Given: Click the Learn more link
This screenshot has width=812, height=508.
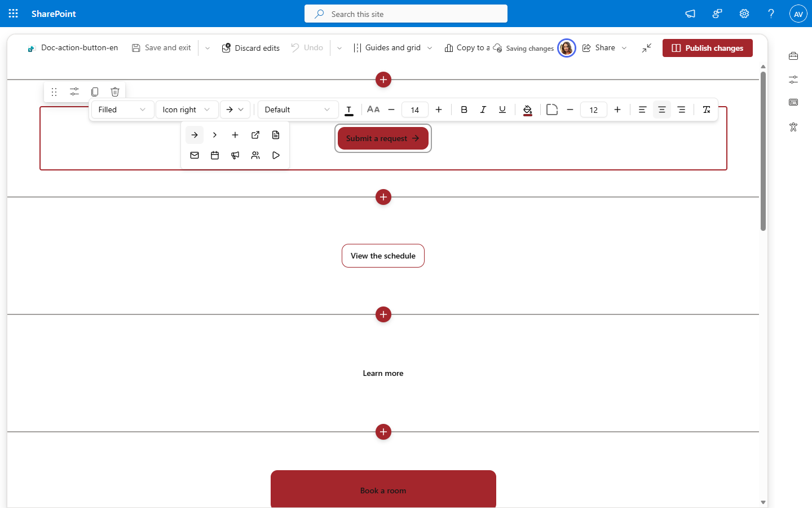Looking at the screenshot, I should pos(383,373).
